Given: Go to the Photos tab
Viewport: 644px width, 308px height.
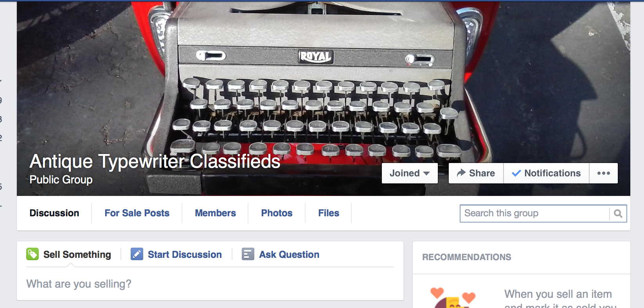Looking at the screenshot, I should (x=277, y=213).
